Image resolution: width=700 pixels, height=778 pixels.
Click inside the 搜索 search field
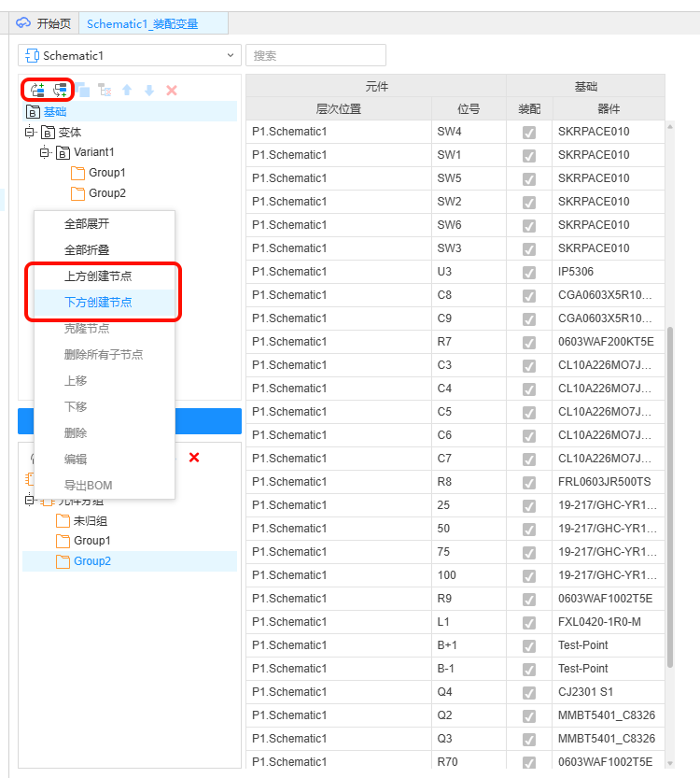point(315,55)
